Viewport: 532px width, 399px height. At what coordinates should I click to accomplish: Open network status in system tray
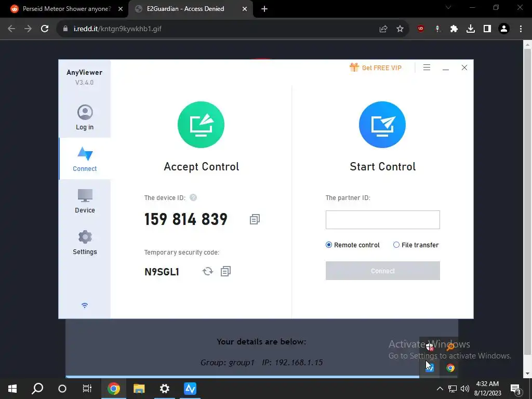[453, 389]
